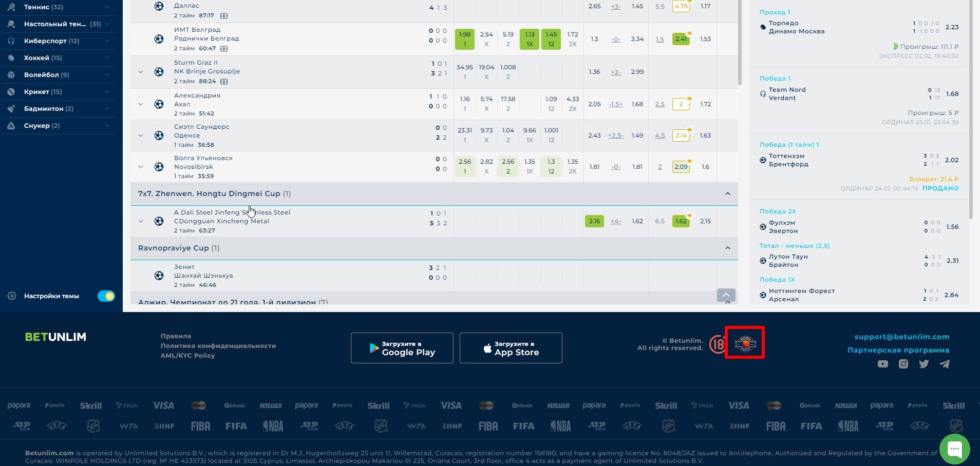
Task: Open the YouTube social icon
Action: tap(883, 364)
